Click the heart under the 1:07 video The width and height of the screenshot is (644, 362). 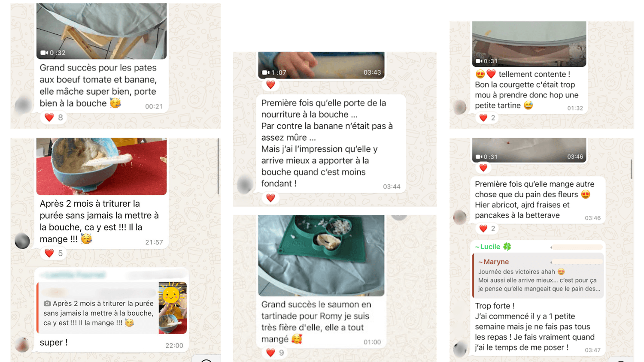point(270,84)
